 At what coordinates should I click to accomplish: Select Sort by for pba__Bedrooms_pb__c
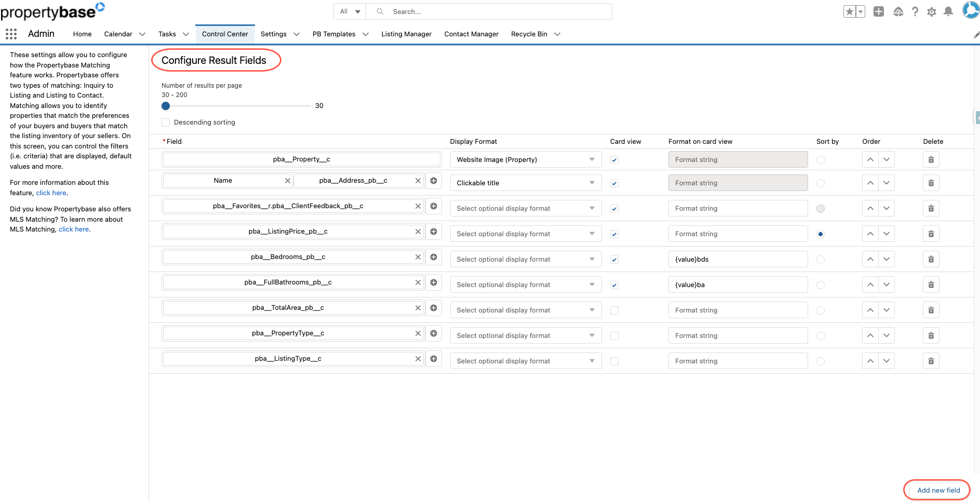tap(820, 259)
